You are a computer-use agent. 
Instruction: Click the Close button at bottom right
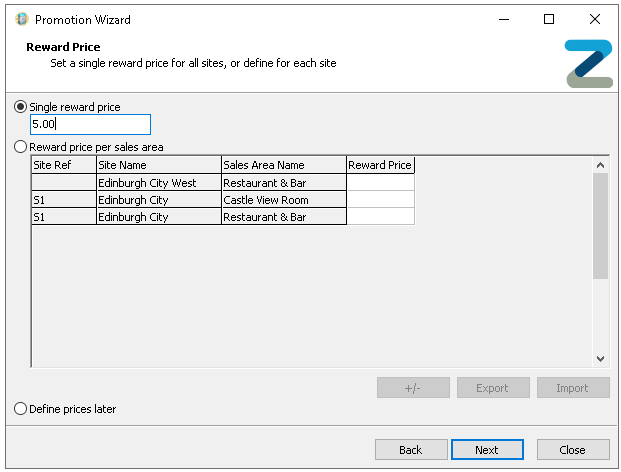[x=573, y=450]
